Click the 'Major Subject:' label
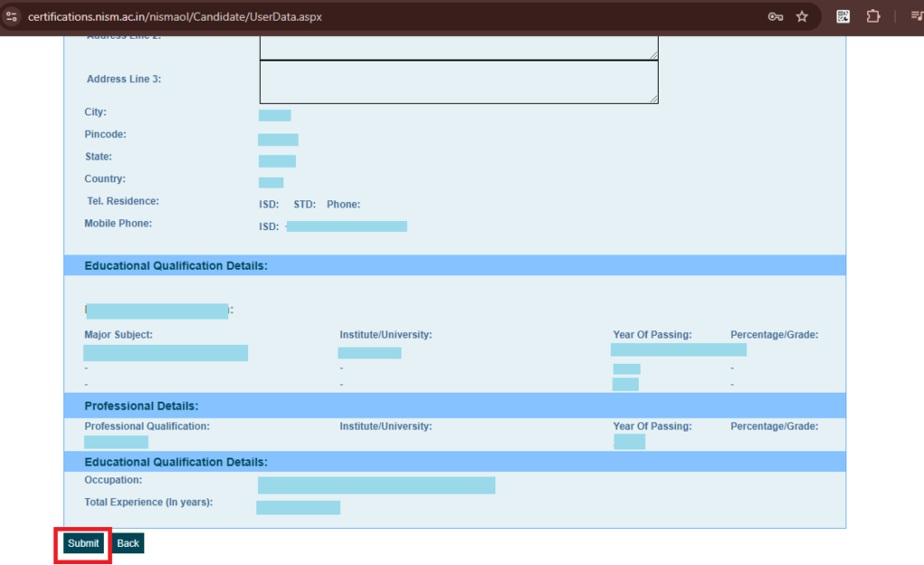Screen dimensions: 924x565 tap(118, 335)
